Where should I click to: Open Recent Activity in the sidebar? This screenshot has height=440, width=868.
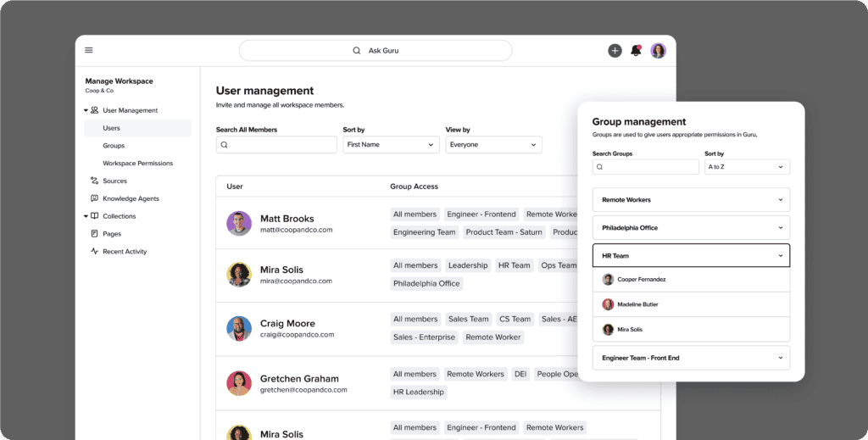click(x=125, y=251)
